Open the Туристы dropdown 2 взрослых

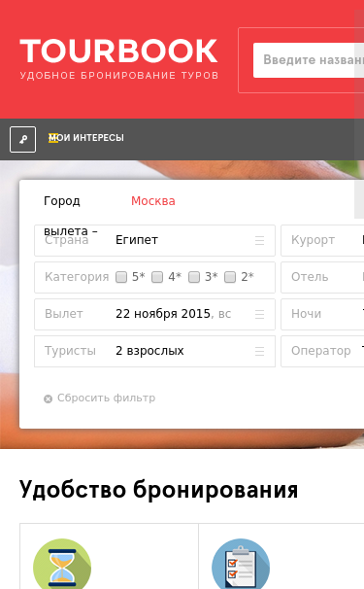(x=154, y=351)
